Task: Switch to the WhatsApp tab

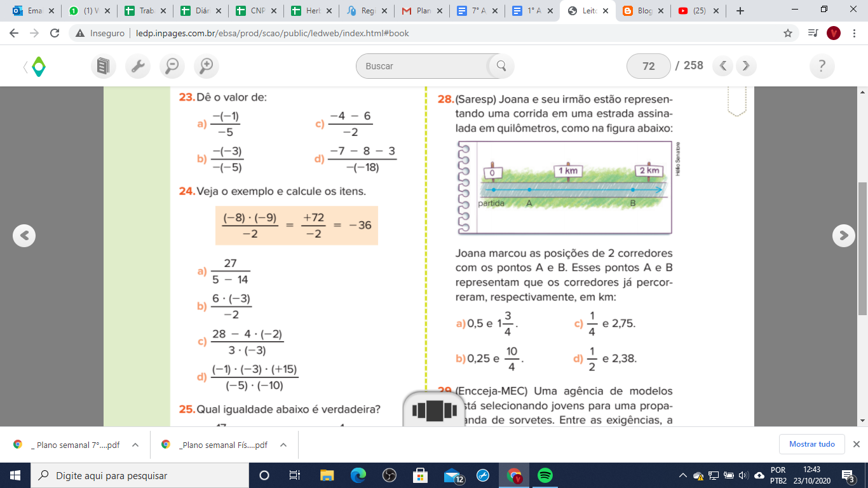Action: (85, 11)
